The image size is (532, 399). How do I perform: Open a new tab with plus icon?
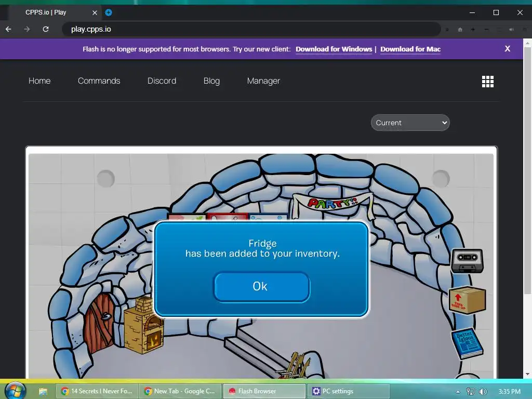(109, 12)
